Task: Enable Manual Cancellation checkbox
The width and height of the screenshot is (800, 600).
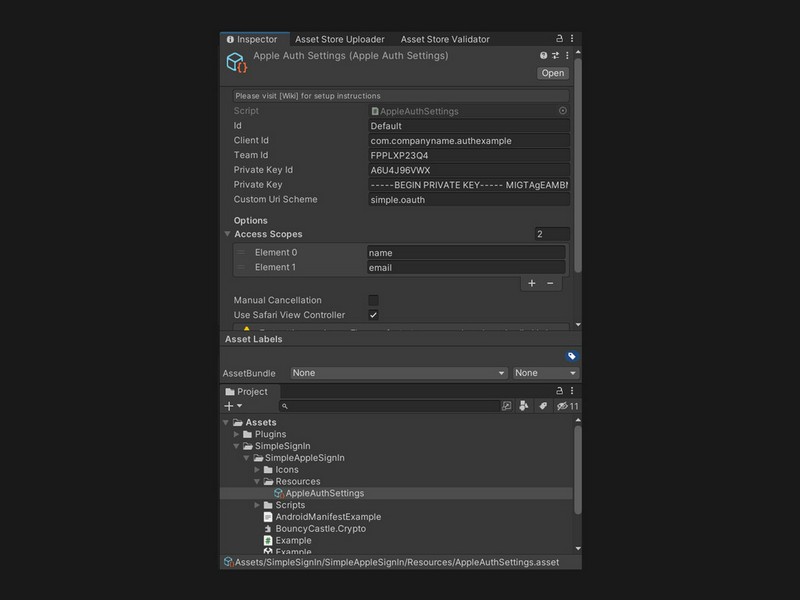Action: pos(373,300)
